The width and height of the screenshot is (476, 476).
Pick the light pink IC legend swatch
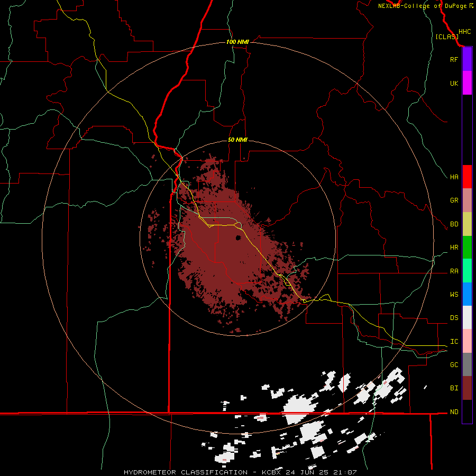(x=467, y=341)
